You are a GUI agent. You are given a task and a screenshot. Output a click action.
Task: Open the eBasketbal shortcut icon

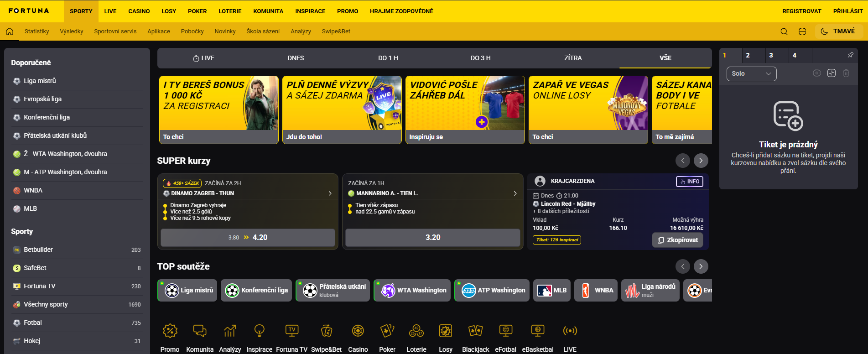pos(538,331)
